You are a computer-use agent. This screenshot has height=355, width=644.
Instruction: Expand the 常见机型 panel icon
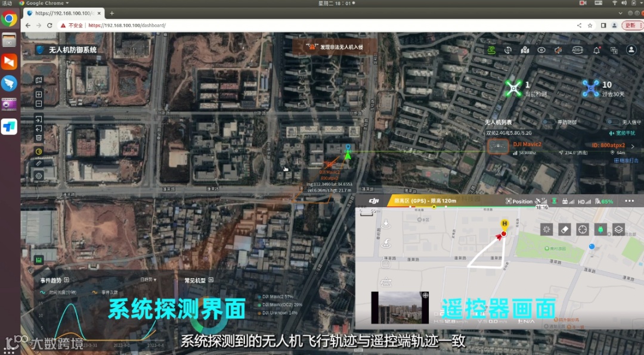click(x=210, y=280)
